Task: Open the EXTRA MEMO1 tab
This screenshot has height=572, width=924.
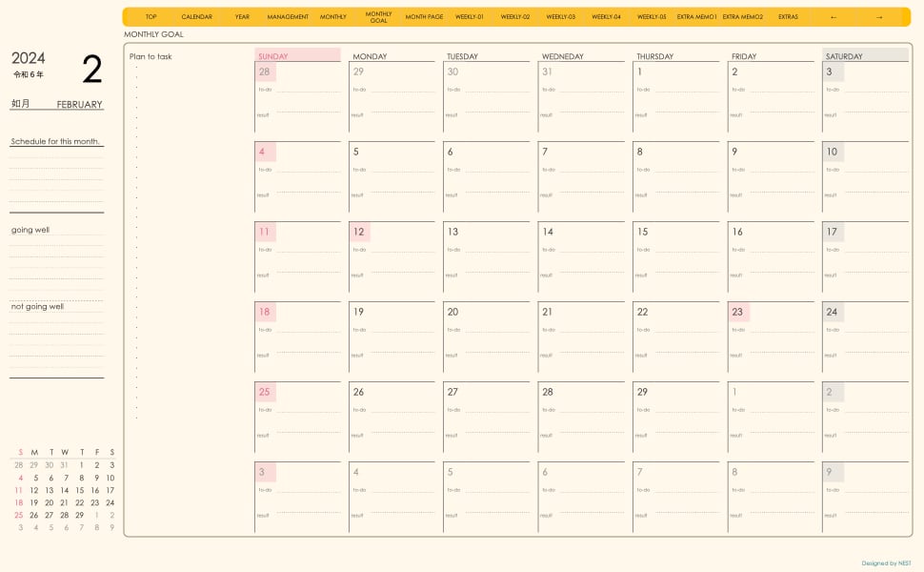Action: 697,17
